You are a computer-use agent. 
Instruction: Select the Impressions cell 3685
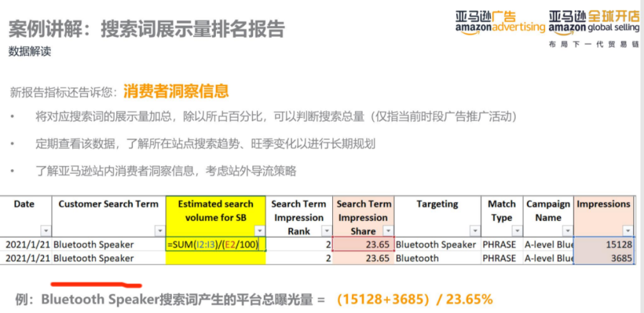tap(603, 258)
